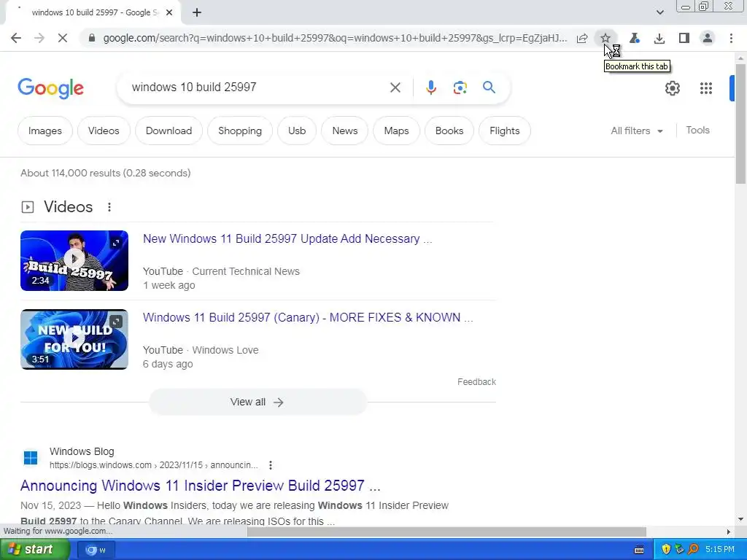Open the Videos section three-dot menu
Viewport: 747px width, 560px height.
[x=109, y=207]
